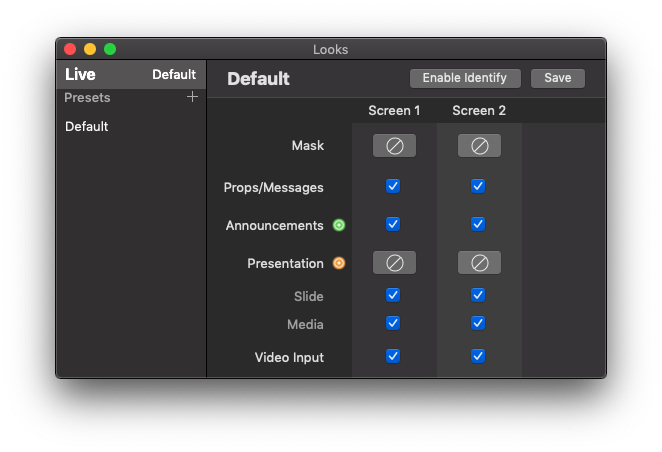Uncheck Video Input for Screen 2
662x452 pixels.
pos(478,356)
